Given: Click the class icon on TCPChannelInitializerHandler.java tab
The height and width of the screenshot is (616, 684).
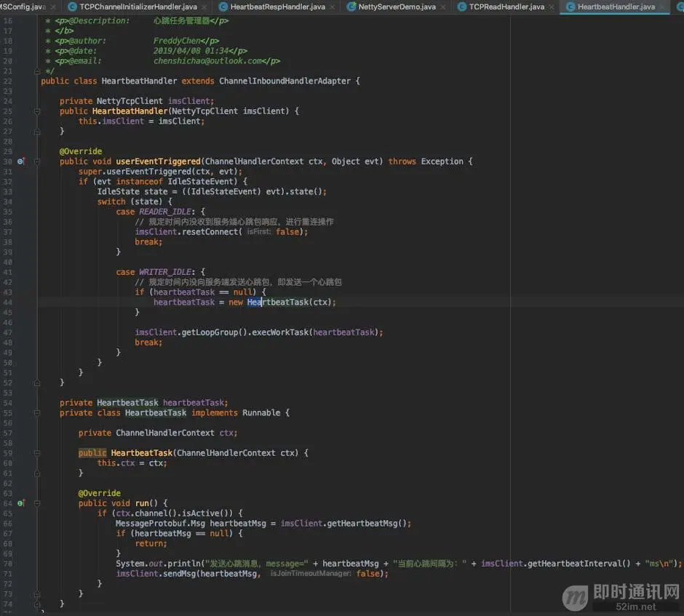Looking at the screenshot, I should pyautogui.click(x=73, y=7).
